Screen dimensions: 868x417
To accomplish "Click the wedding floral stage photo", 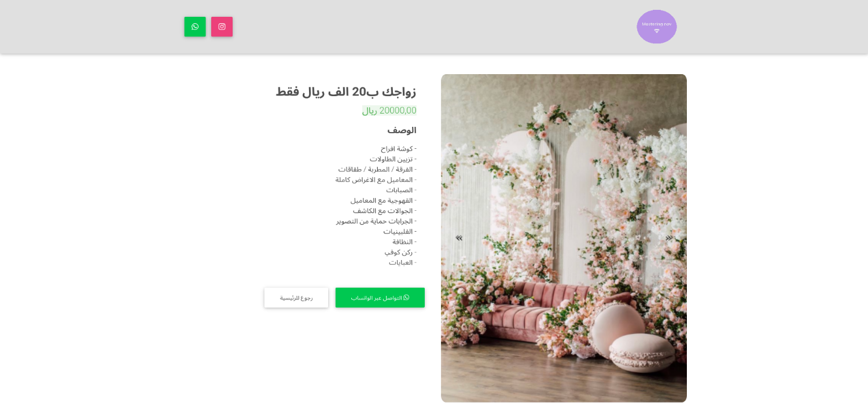I will pyautogui.click(x=564, y=238).
